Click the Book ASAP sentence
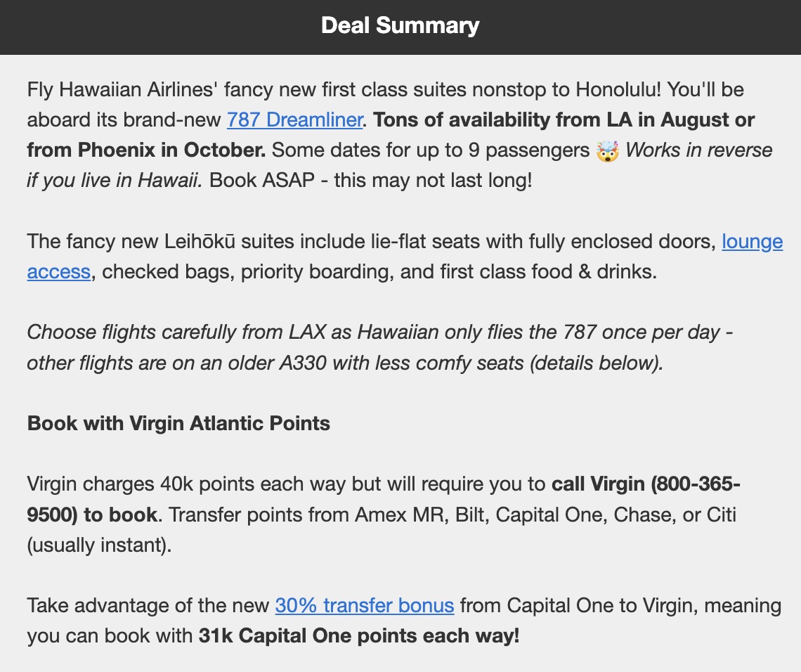This screenshot has width=801, height=672. (x=371, y=181)
